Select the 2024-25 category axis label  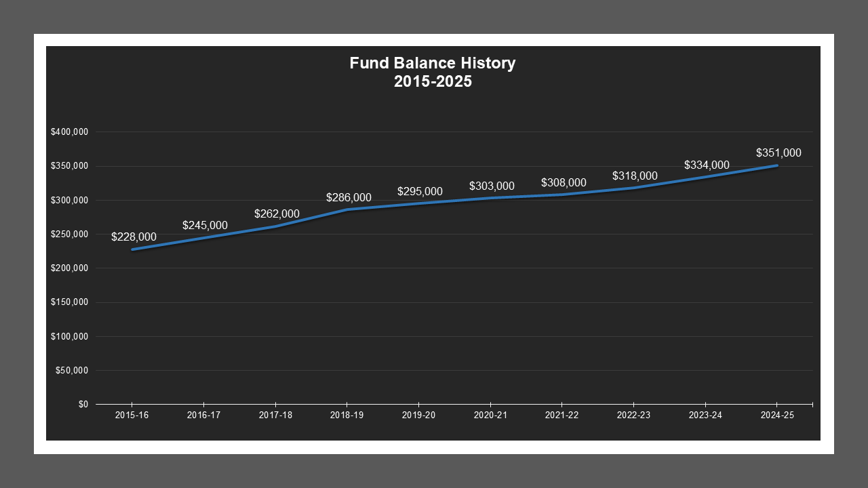pyautogui.click(x=777, y=414)
